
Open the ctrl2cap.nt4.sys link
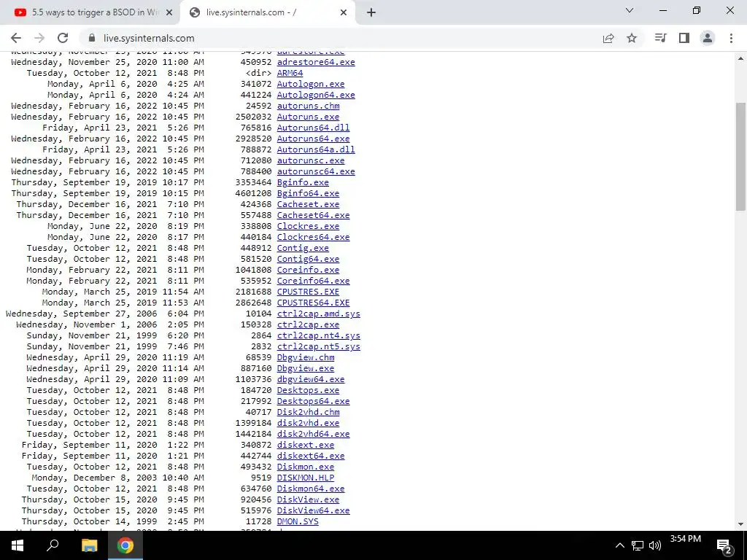319,335
